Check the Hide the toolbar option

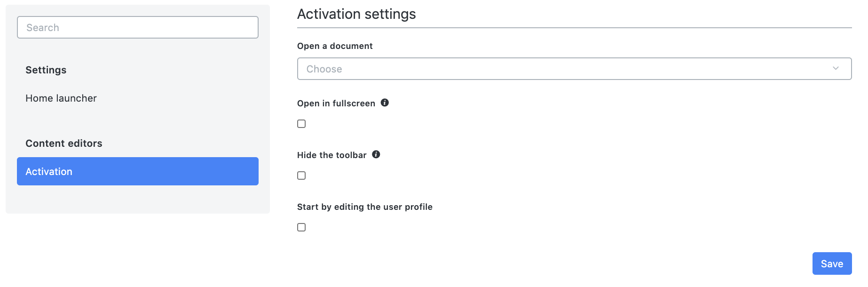(x=301, y=175)
